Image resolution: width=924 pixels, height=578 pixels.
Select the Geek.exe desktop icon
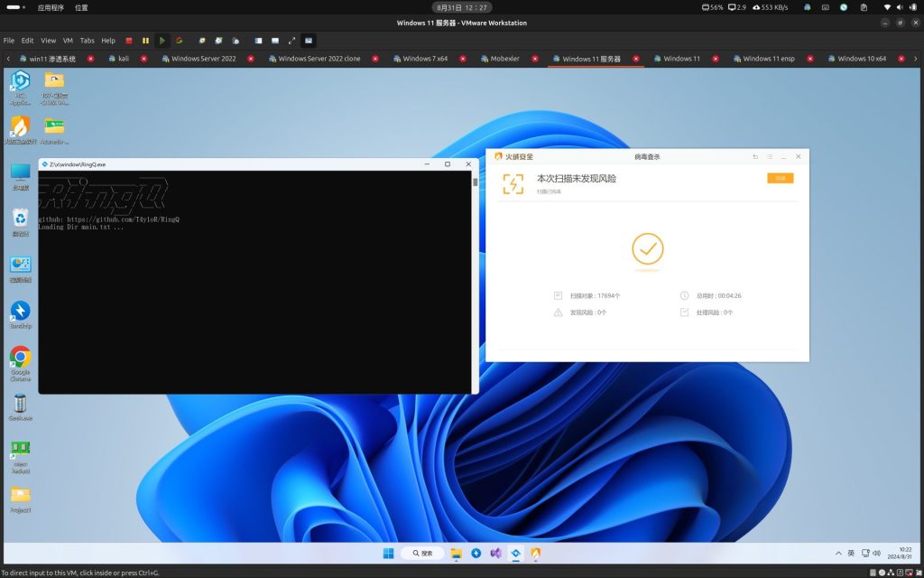pyautogui.click(x=20, y=407)
